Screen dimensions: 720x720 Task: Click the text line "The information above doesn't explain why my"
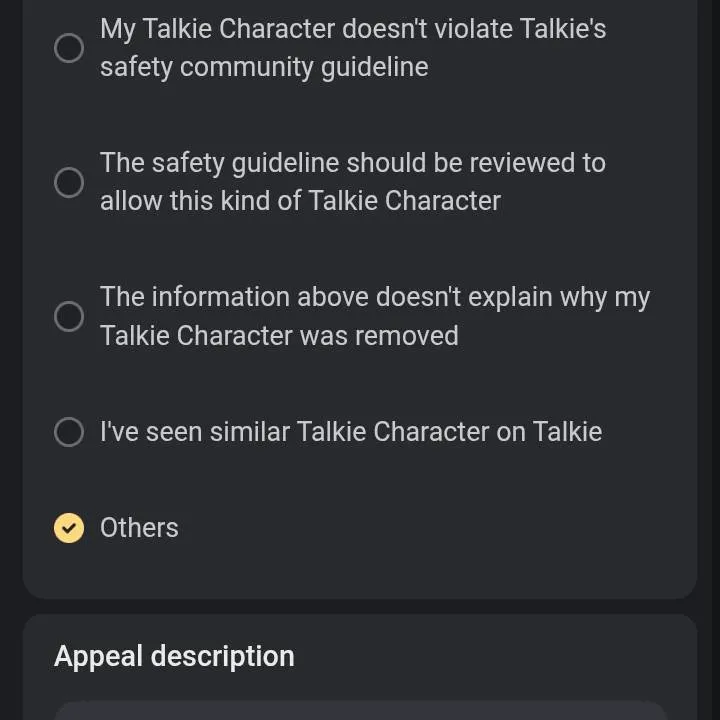click(x=375, y=297)
